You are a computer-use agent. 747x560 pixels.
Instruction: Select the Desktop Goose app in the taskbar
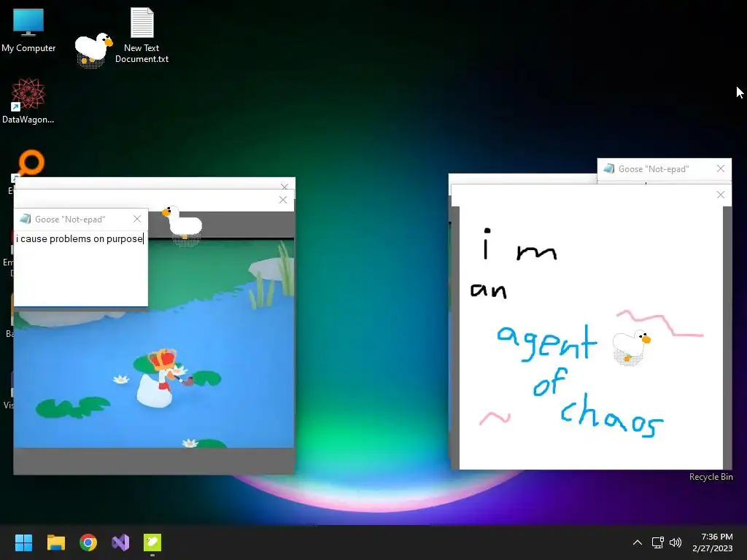tap(152, 542)
